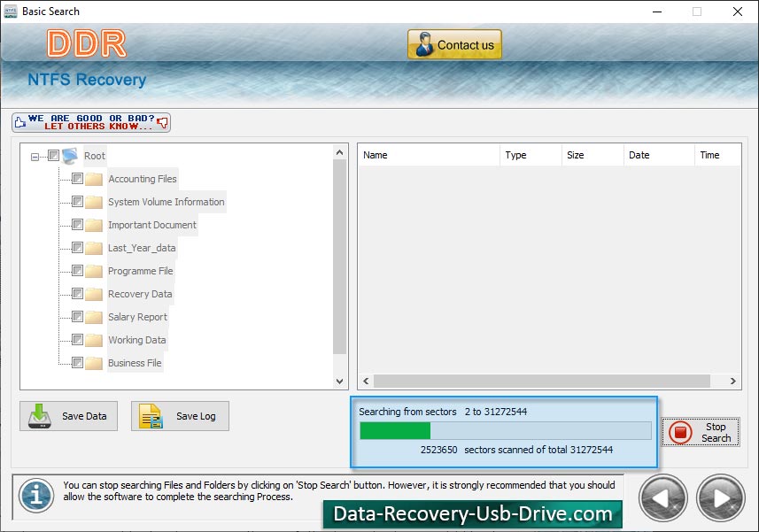The width and height of the screenshot is (759, 532).
Task: Sort by the Type column header
Action: [531, 155]
